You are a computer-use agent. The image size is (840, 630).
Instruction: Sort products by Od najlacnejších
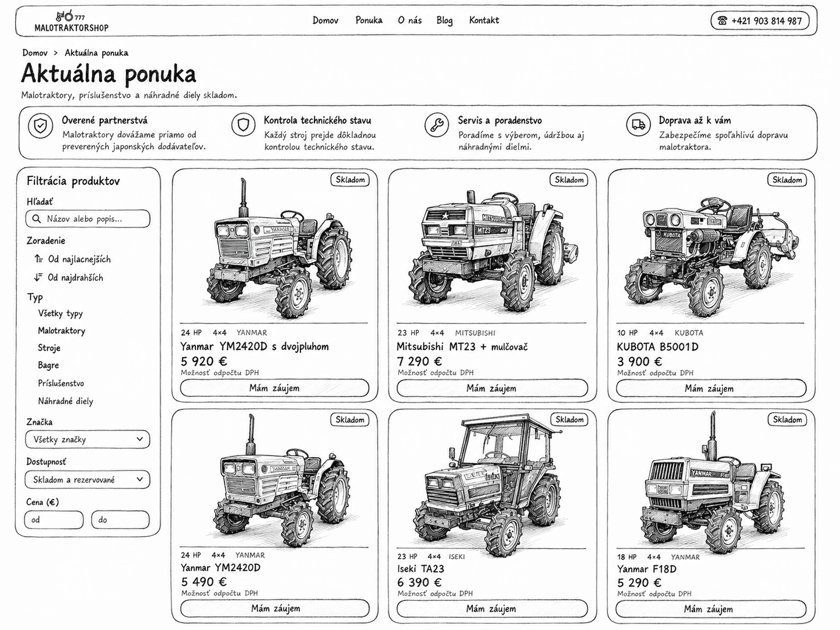[x=79, y=259]
